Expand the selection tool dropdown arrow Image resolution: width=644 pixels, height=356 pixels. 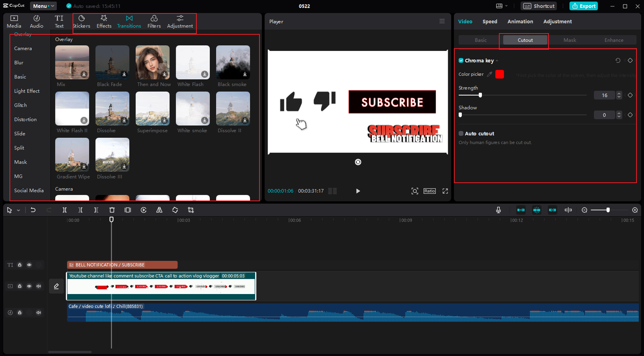click(16, 210)
